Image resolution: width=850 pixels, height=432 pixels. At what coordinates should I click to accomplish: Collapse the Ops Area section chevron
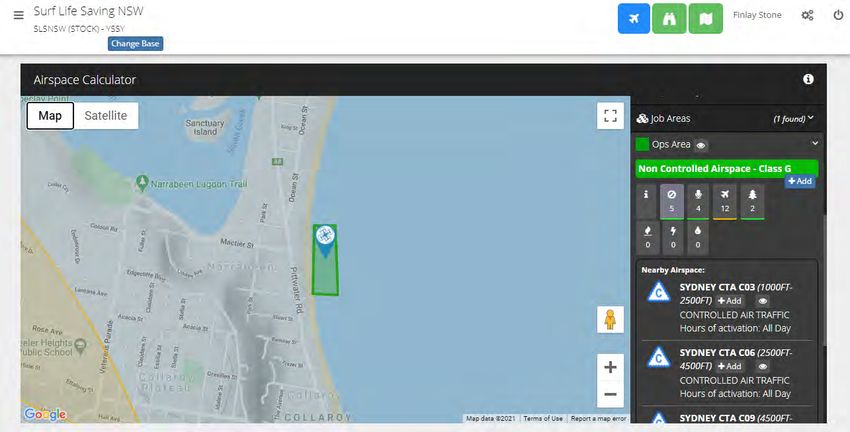click(x=815, y=143)
